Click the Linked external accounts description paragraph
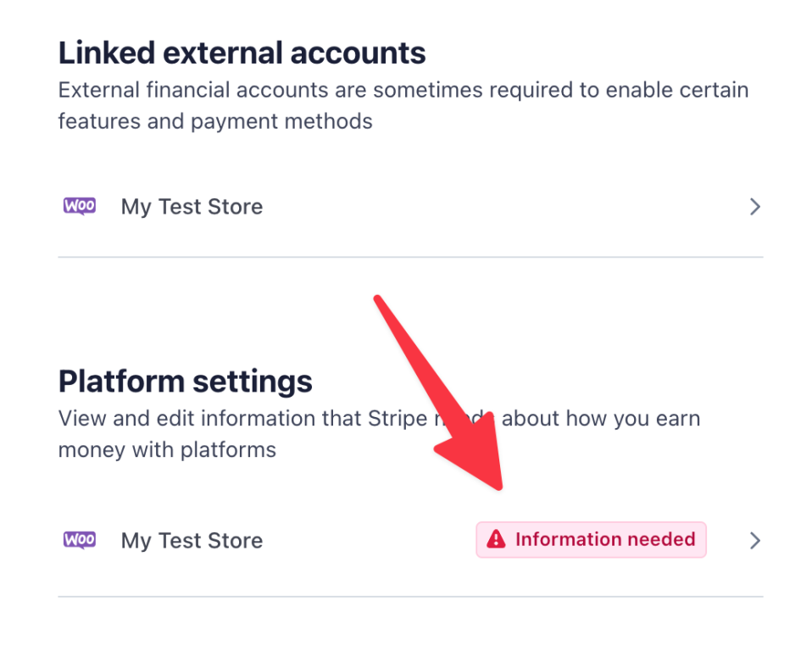812x657 pixels. tap(403, 105)
